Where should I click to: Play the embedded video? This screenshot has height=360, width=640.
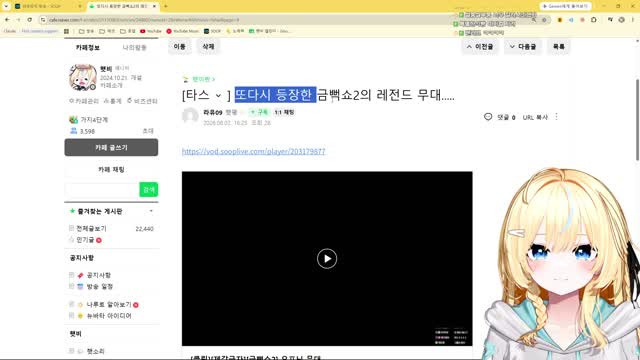[x=327, y=258]
